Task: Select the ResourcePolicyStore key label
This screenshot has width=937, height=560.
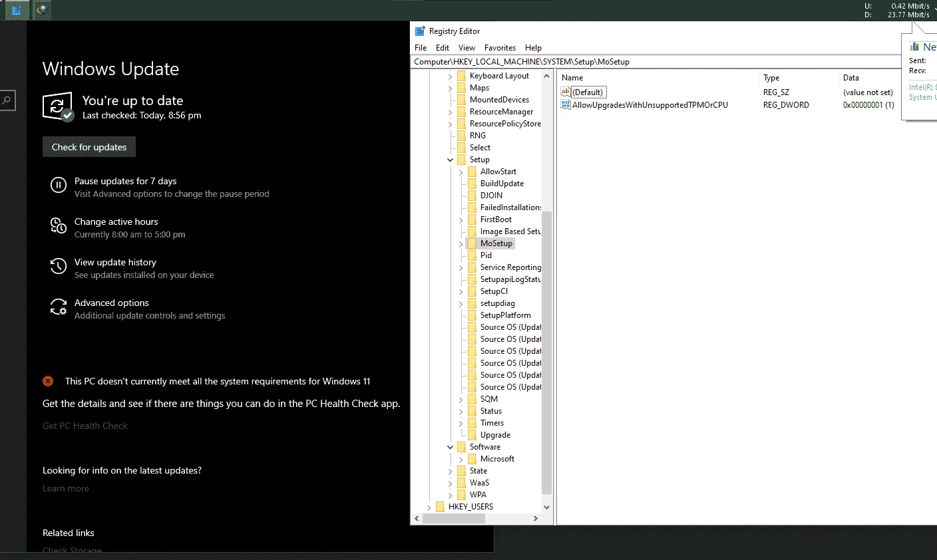Action: (x=505, y=124)
